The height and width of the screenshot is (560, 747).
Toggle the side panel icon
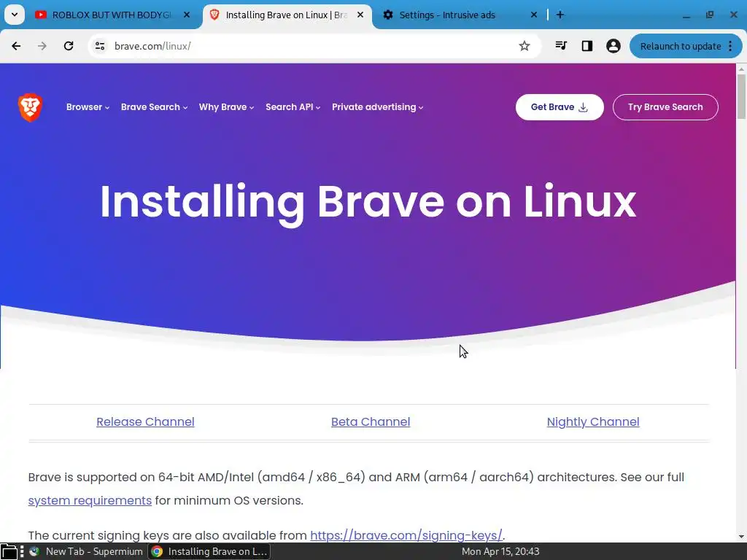[x=587, y=46]
